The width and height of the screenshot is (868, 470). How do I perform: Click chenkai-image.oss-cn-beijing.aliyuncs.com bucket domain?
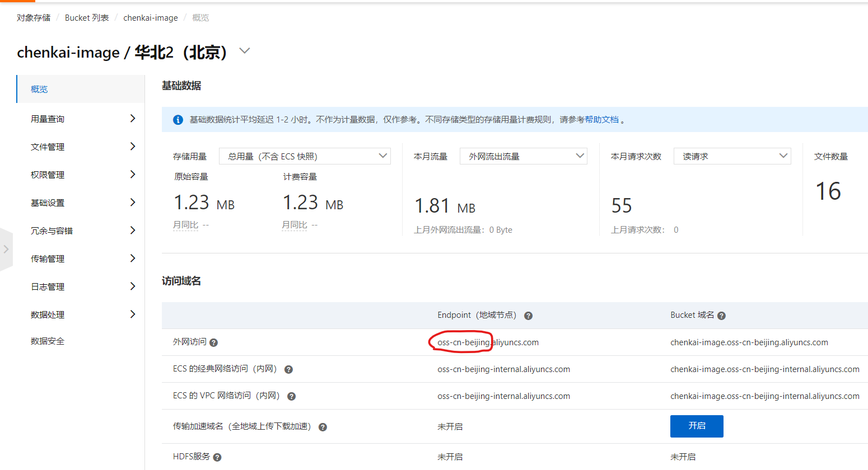pos(749,342)
